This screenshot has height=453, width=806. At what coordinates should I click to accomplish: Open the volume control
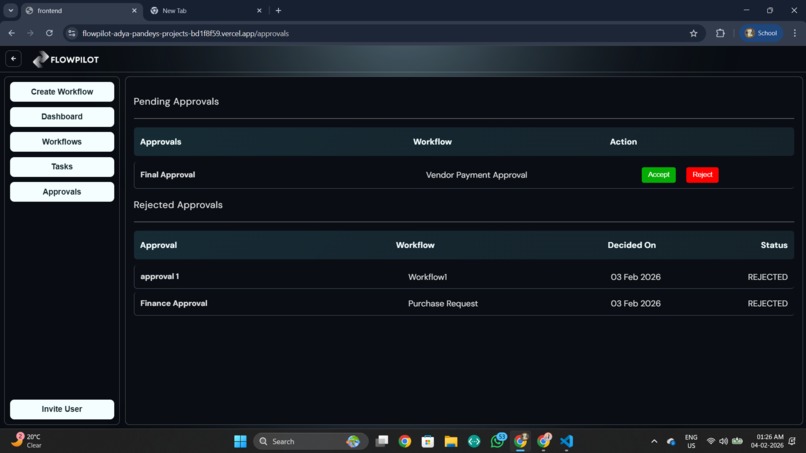pos(724,441)
